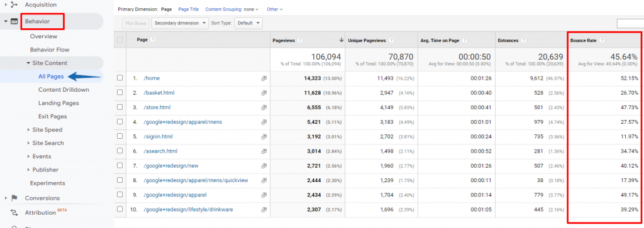Click the 106,094 total pageviews value

(326, 57)
